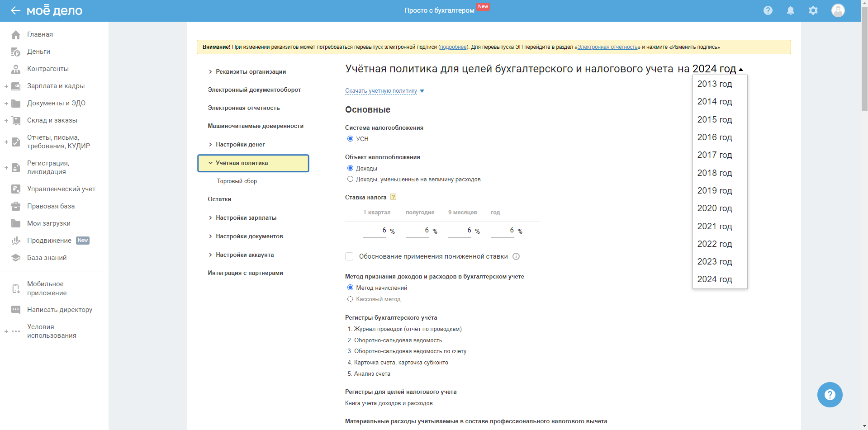Click the Деньги coins icon

coord(16,52)
